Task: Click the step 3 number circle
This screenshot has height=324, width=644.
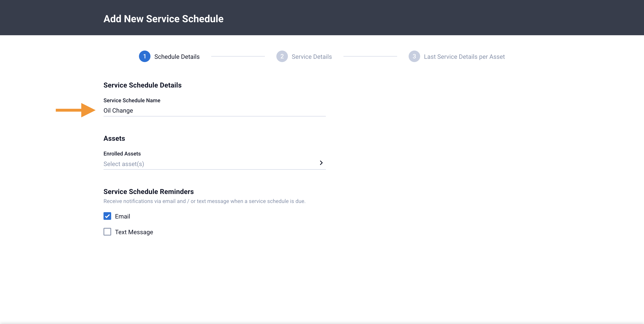Action: [x=414, y=56]
